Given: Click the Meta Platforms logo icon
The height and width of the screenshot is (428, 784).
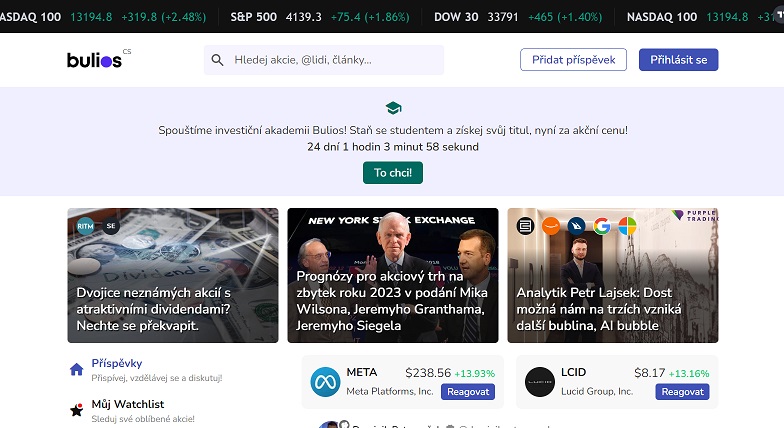Looking at the screenshot, I should 325,382.
